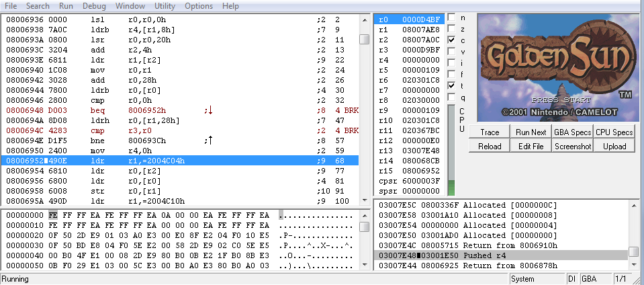Toggle the n flag checkbox
This screenshot has height=285, width=644.
coord(451,17)
